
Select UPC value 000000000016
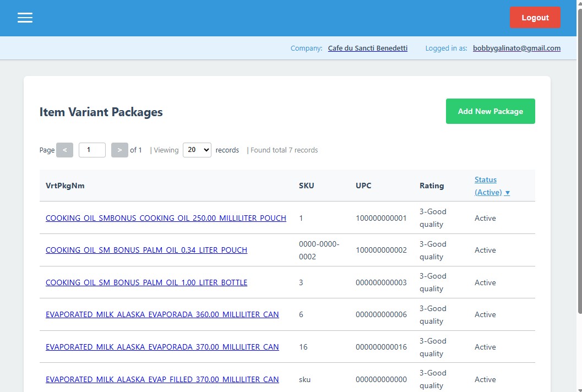point(381,347)
